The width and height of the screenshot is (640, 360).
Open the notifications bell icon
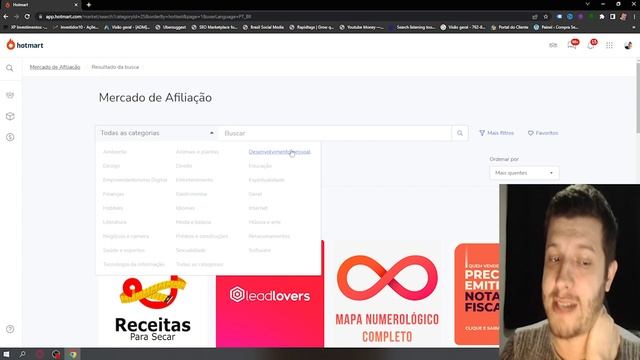(x=591, y=44)
